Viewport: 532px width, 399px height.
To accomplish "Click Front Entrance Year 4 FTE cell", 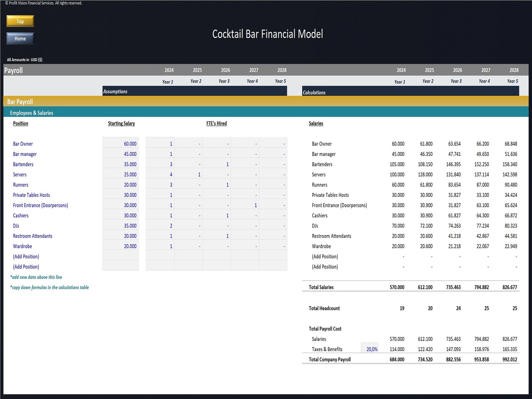I will click(x=245, y=205).
